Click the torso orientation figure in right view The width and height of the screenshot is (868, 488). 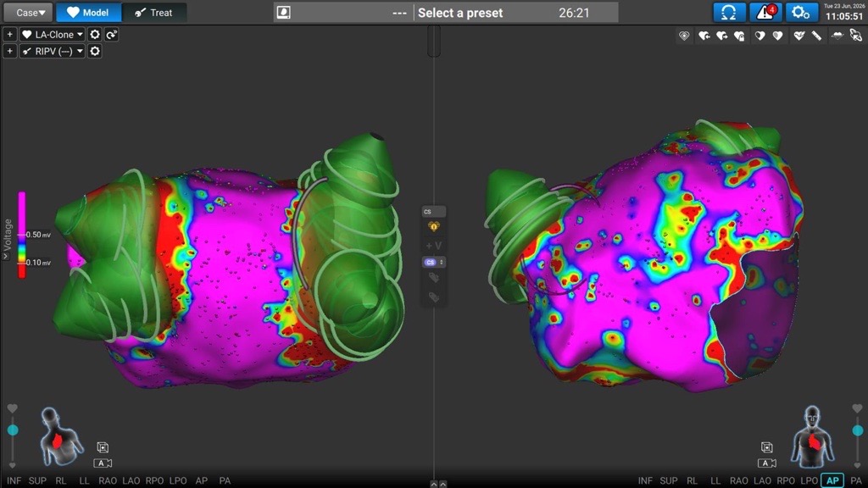pos(813,437)
